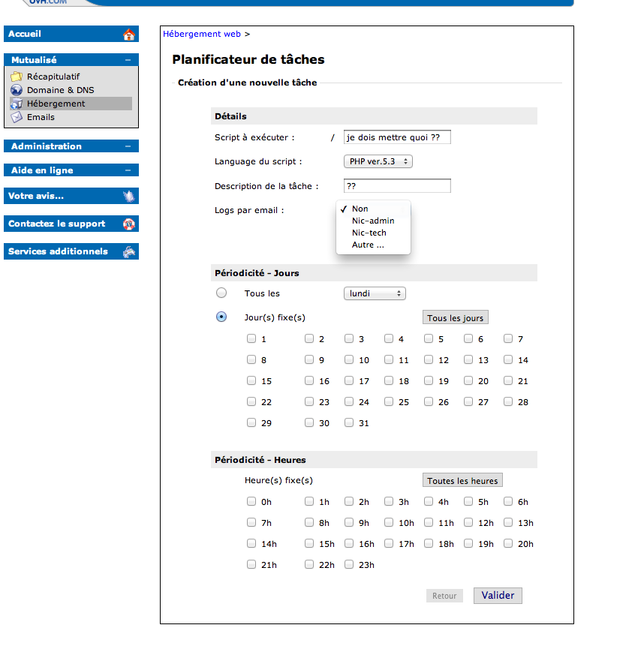Check day 25 checkbox

[x=389, y=401]
